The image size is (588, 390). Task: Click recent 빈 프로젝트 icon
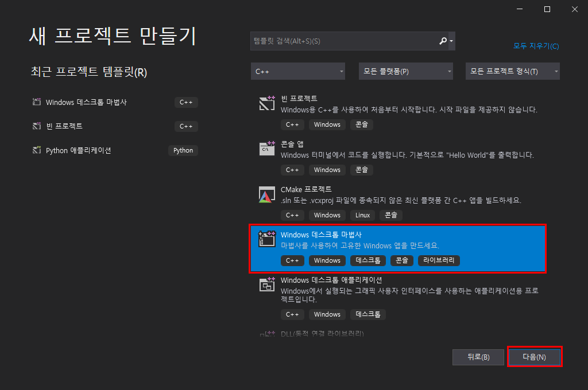pos(36,126)
